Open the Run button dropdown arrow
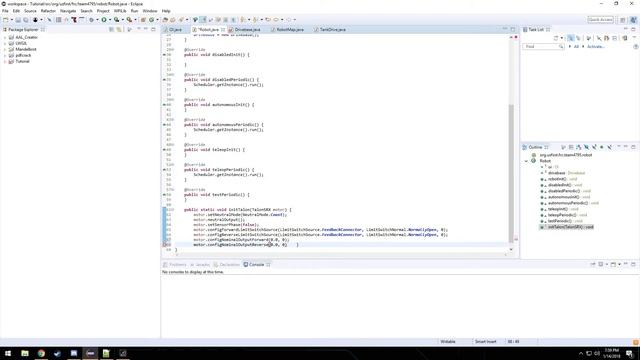The height and width of the screenshot is (360, 640). coord(109,20)
